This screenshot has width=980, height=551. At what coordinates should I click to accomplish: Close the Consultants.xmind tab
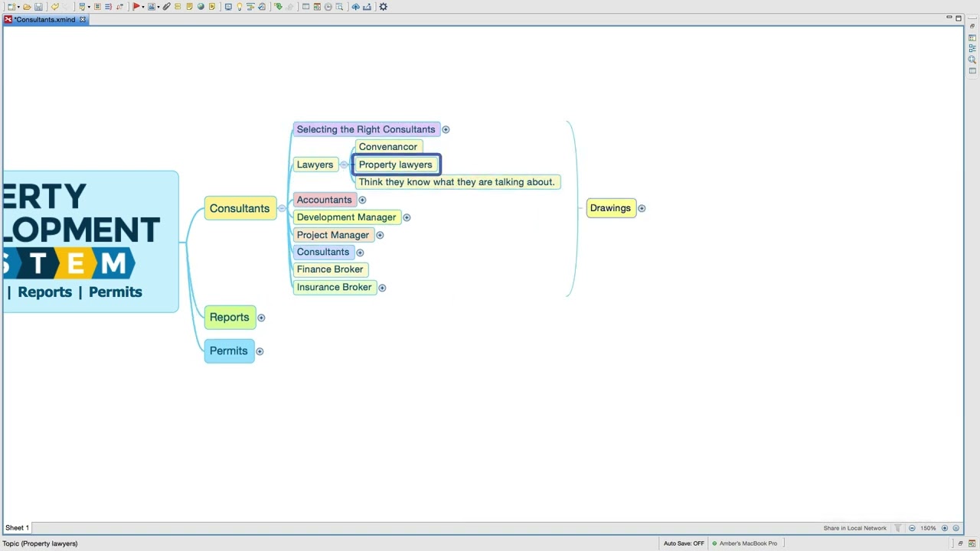click(x=83, y=19)
